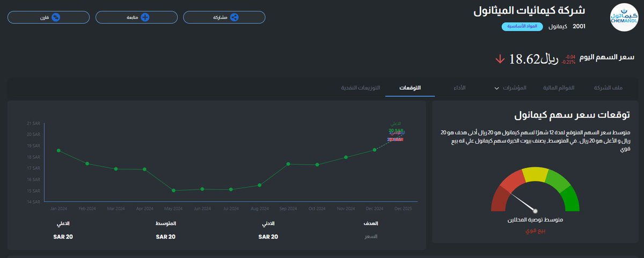Viewport: 644px width, 258px height.
Task: Click the السعر row label
Action: [371, 237]
